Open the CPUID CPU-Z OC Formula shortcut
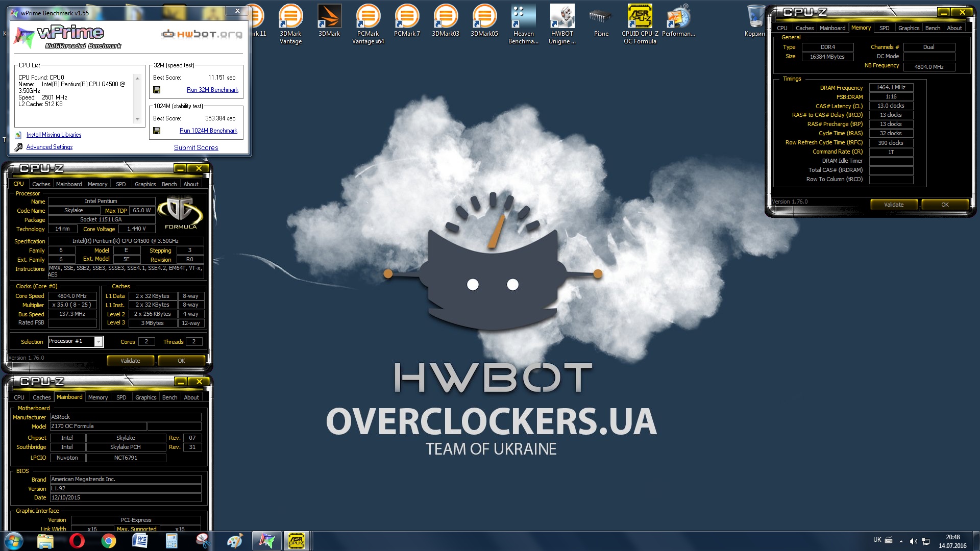 click(640, 24)
